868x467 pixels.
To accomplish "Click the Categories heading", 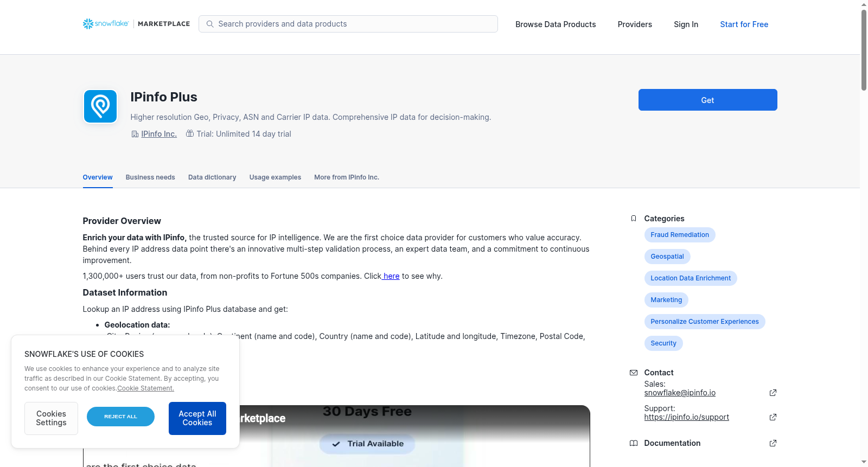I will [664, 219].
